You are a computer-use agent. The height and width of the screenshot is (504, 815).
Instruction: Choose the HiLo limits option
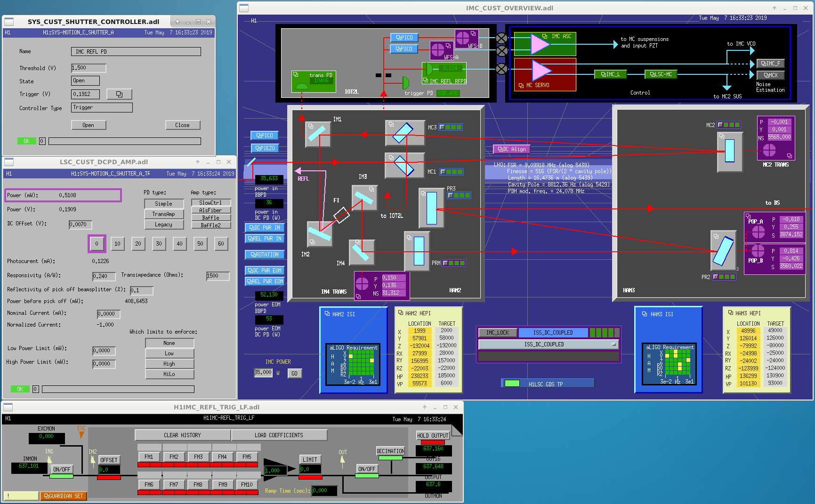pos(169,374)
